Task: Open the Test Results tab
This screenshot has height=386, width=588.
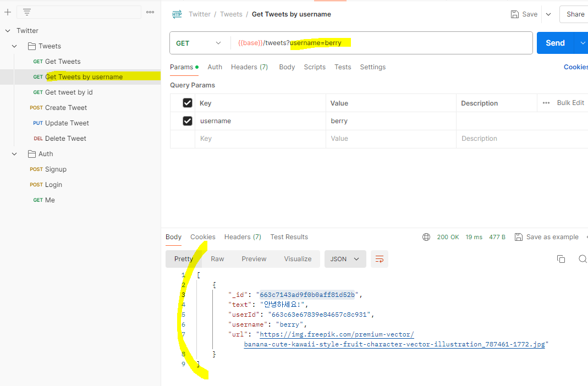Action: click(289, 237)
